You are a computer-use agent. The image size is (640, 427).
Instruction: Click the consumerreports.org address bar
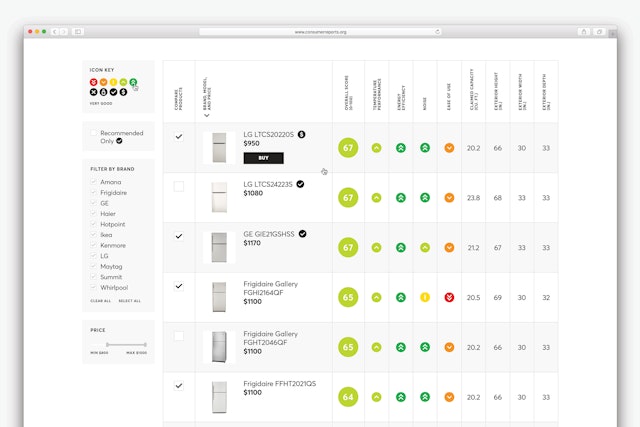coord(320,31)
